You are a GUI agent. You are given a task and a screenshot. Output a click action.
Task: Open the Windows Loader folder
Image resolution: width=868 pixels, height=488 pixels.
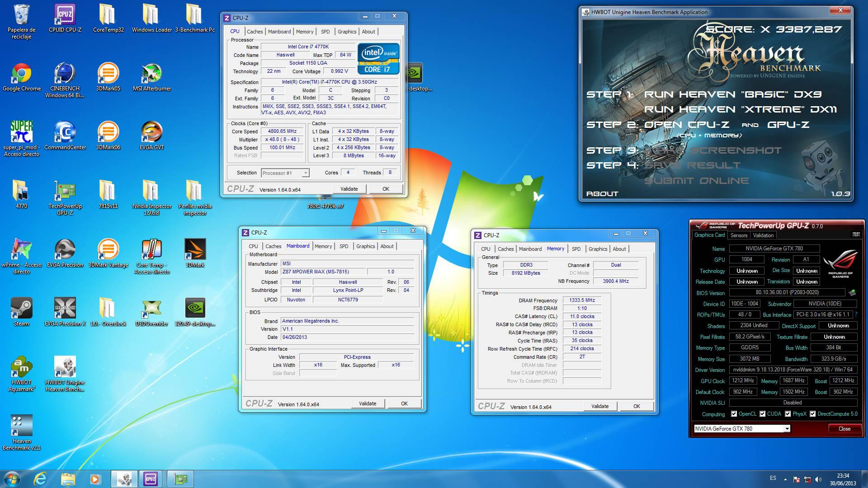[x=151, y=19]
